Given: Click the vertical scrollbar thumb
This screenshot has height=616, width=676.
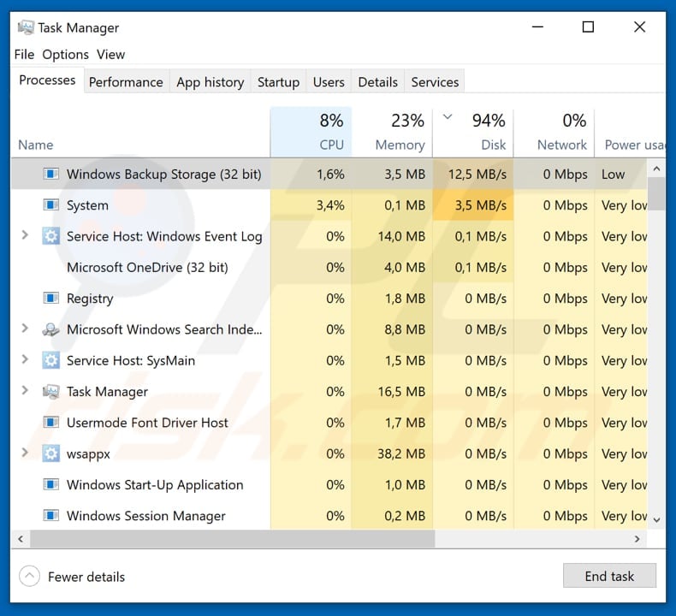Looking at the screenshot, I should (x=656, y=193).
